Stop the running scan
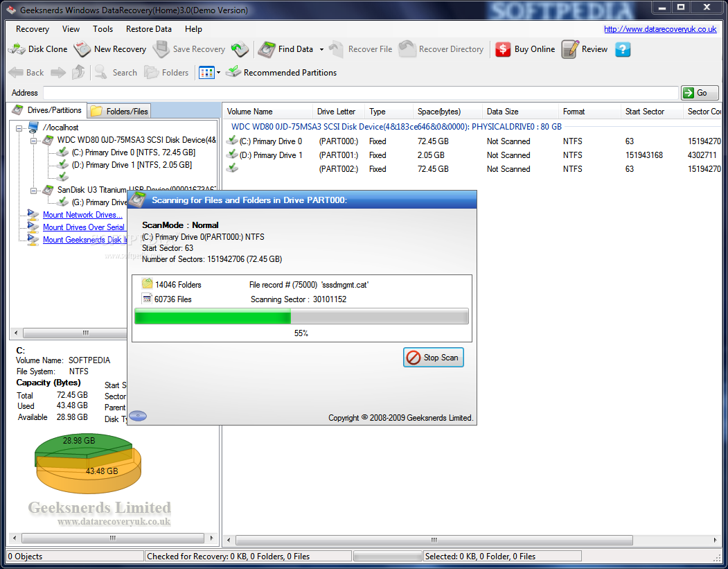Screen dimensions: 728x569 coord(433,357)
